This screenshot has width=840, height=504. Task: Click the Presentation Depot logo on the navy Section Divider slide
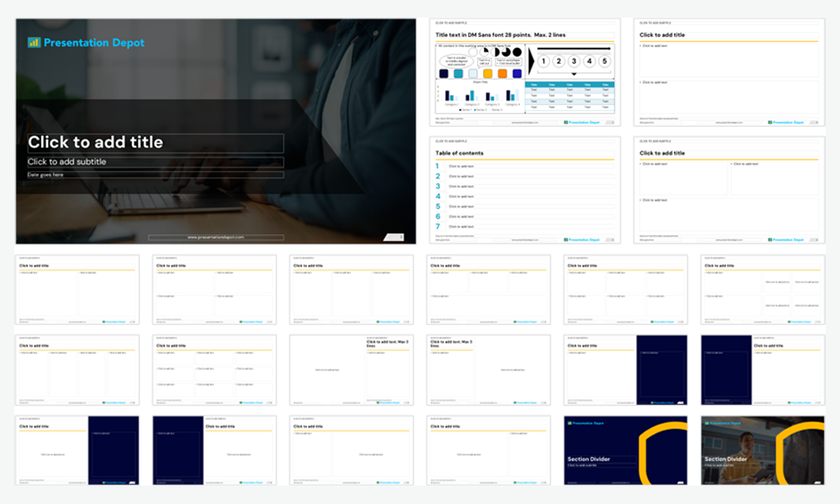point(585,423)
